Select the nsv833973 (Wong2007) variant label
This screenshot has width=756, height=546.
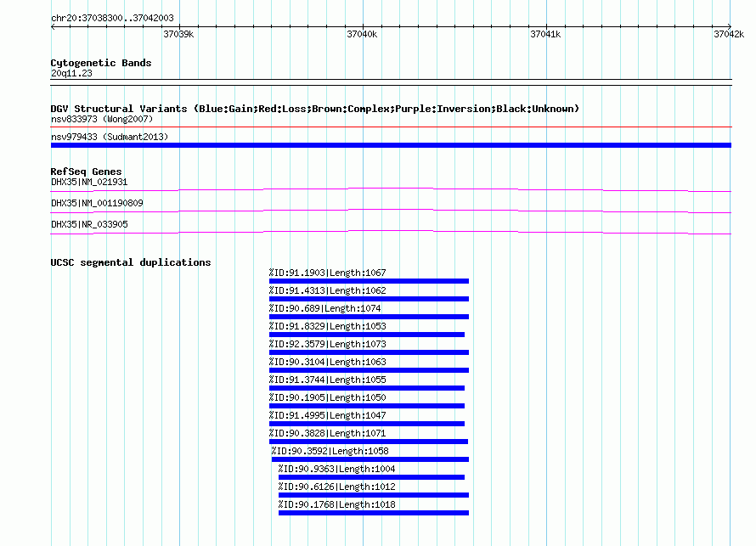[x=102, y=119]
